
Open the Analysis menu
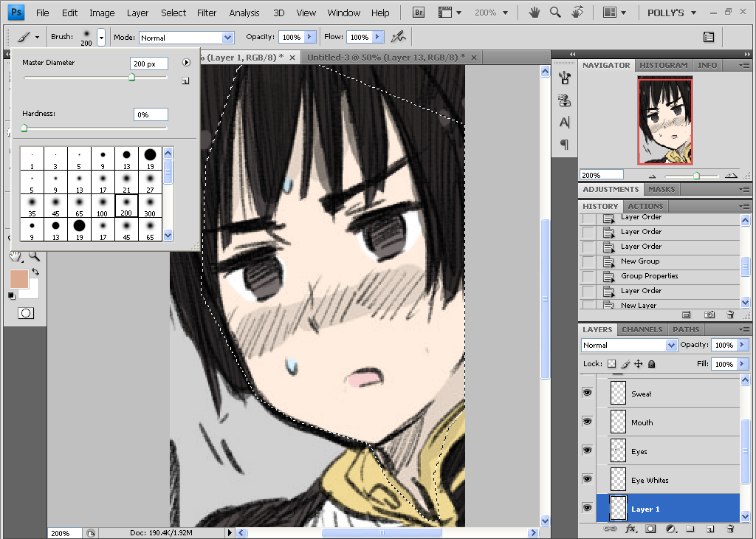click(244, 13)
